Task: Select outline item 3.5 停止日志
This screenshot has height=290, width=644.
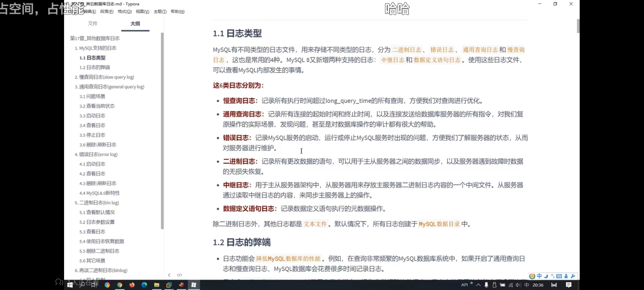Action: pyautogui.click(x=92, y=135)
